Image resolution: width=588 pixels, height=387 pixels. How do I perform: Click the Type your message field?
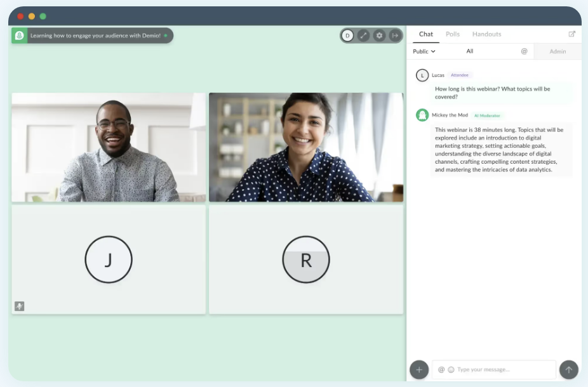[502, 369]
